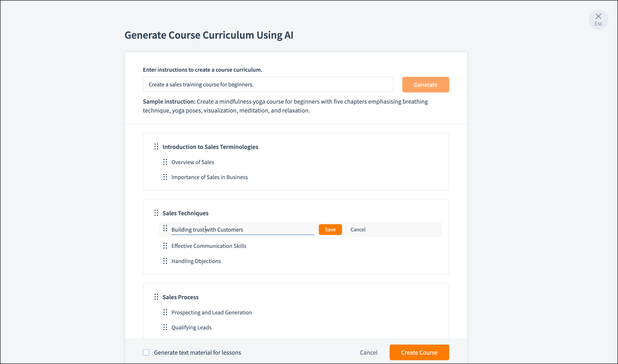Image resolution: width=618 pixels, height=364 pixels.
Task: Click drag handle beside Sales Process chapter
Action: (x=156, y=297)
